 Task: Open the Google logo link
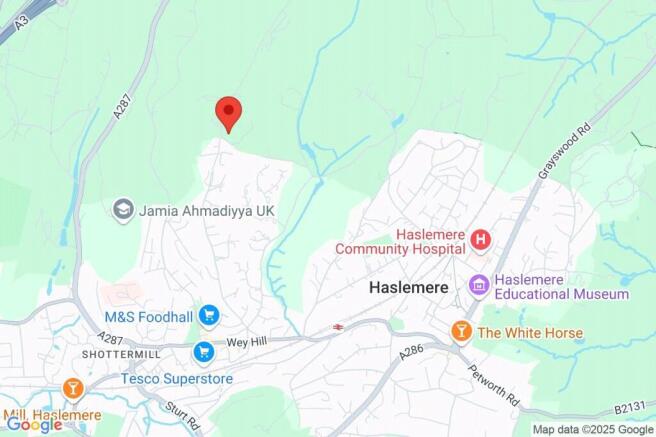[x=35, y=425]
